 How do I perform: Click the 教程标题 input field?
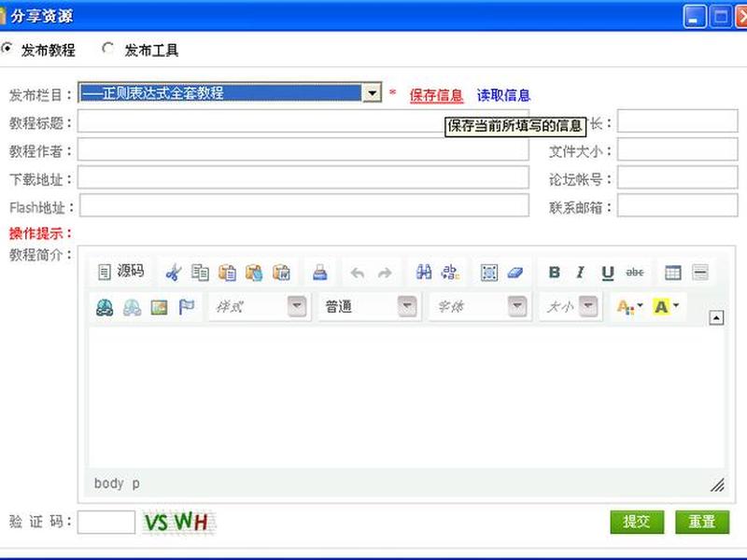click(x=303, y=121)
